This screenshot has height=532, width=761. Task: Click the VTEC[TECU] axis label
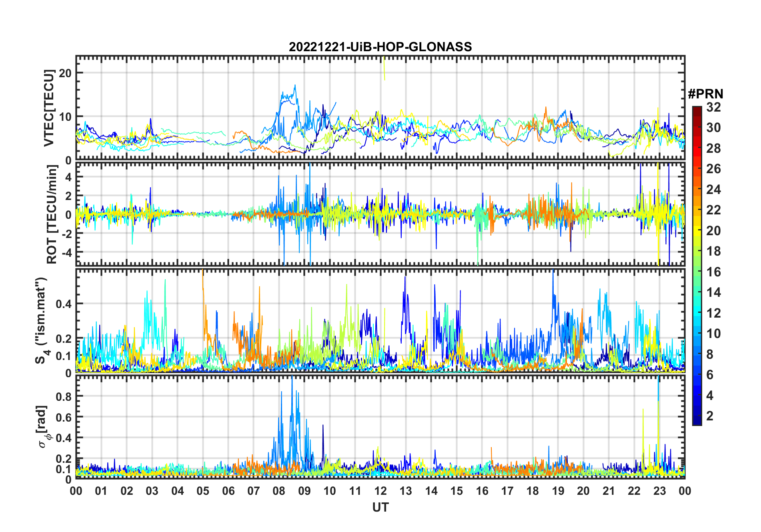49,108
